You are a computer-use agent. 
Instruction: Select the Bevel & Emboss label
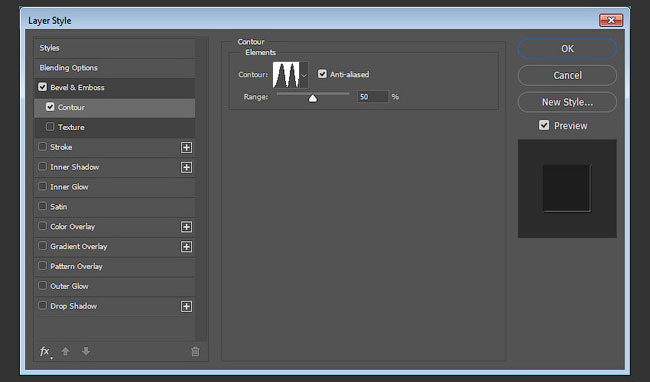[77, 87]
